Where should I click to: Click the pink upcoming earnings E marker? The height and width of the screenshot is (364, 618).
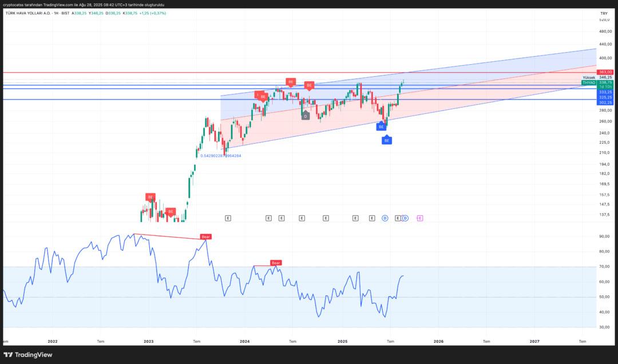click(x=420, y=218)
